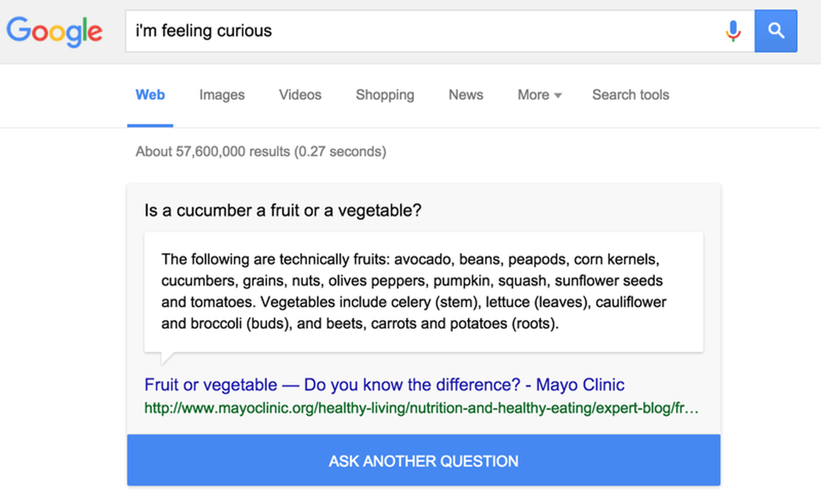Click the speech bubble tail under the answer box
The image size is (821, 504).
click(167, 358)
